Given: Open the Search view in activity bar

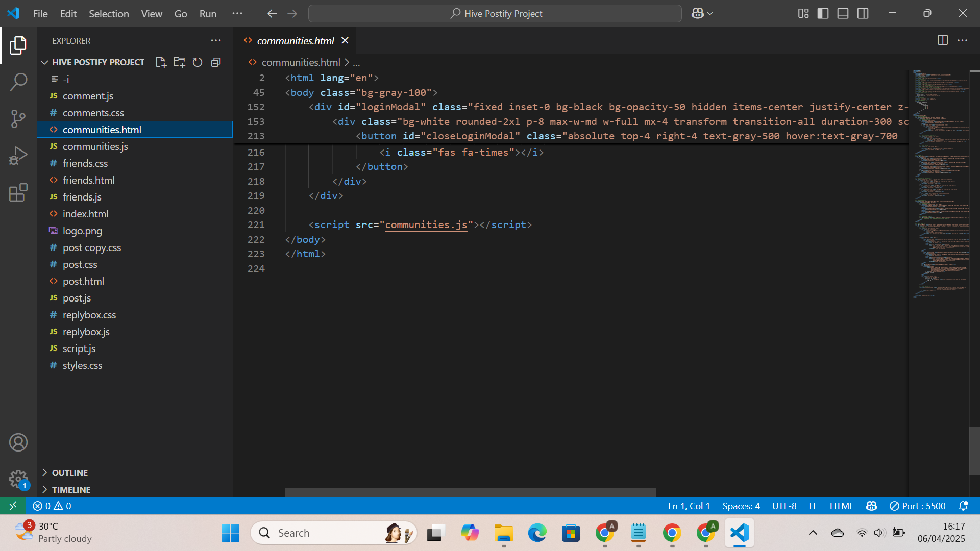Looking at the screenshot, I should coord(18,82).
